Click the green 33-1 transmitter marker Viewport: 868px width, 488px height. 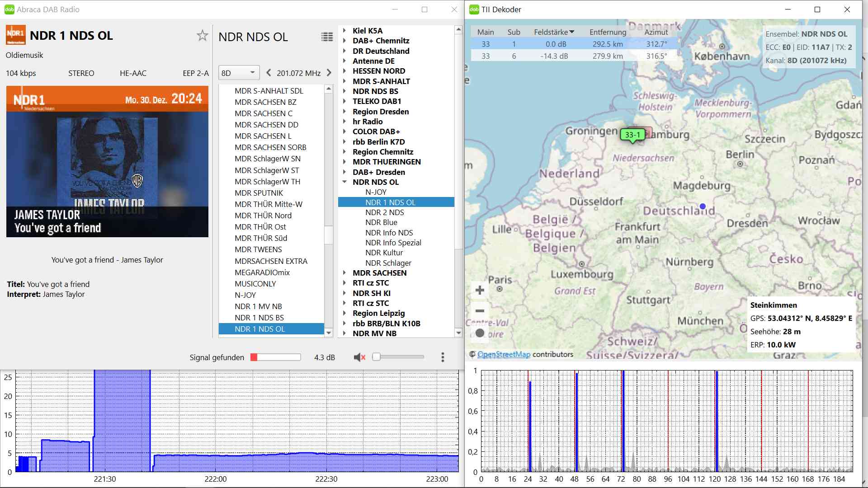click(x=632, y=135)
